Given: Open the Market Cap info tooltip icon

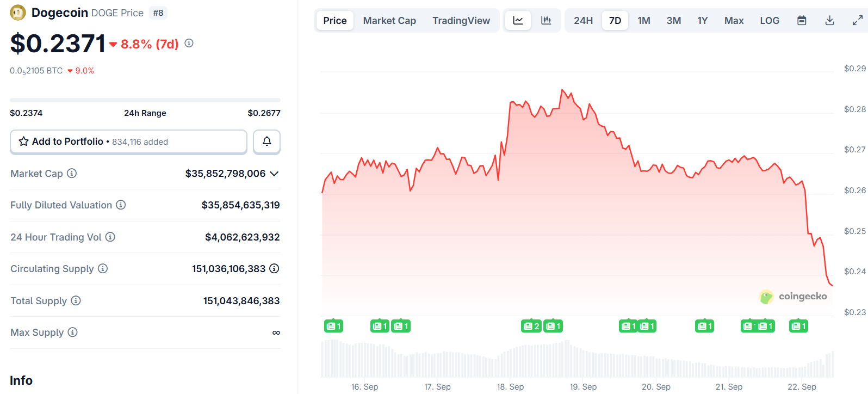Looking at the screenshot, I should (72, 173).
